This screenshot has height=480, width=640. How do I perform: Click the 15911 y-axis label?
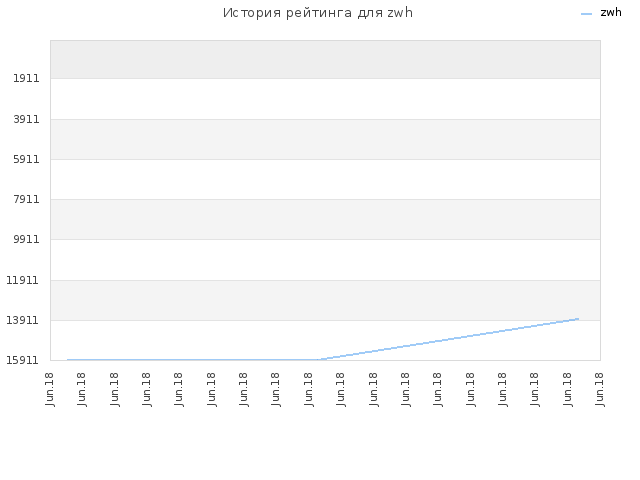click(22, 360)
